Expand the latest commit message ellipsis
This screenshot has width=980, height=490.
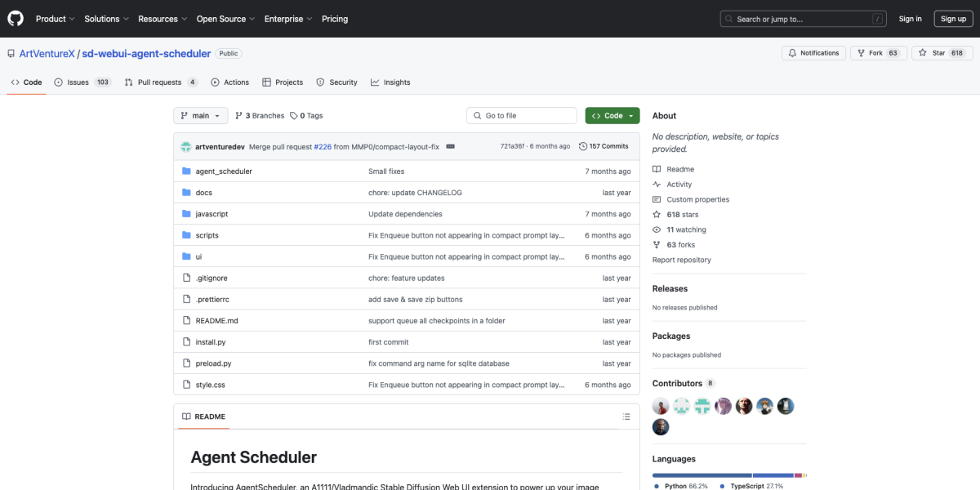click(452, 145)
